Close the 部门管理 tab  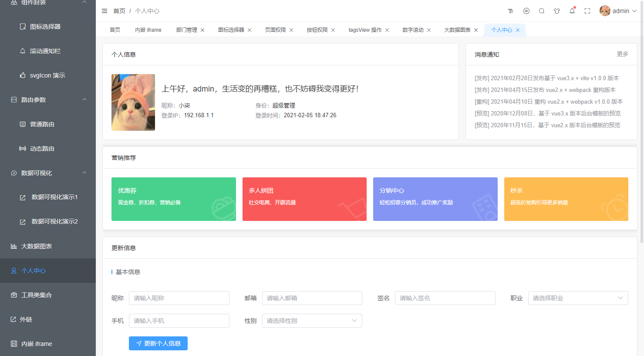[x=202, y=30]
